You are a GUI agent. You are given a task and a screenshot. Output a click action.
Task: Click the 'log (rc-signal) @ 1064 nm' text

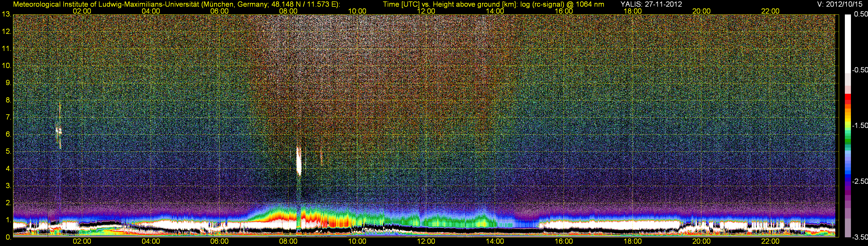pyautogui.click(x=562, y=4)
